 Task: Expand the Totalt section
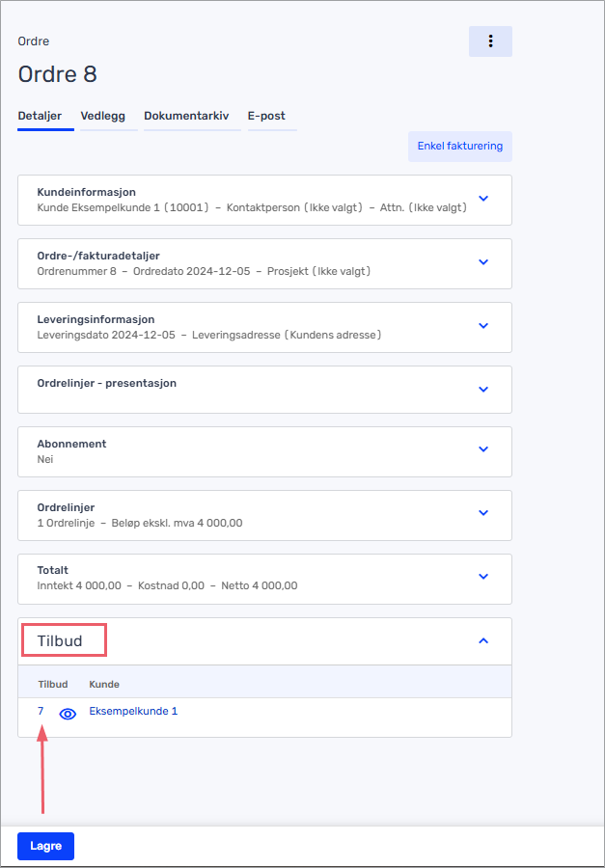[483, 577]
